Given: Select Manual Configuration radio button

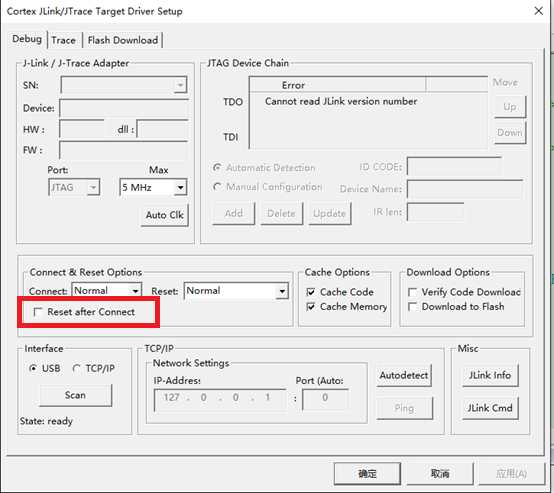Looking at the screenshot, I should click(x=217, y=186).
